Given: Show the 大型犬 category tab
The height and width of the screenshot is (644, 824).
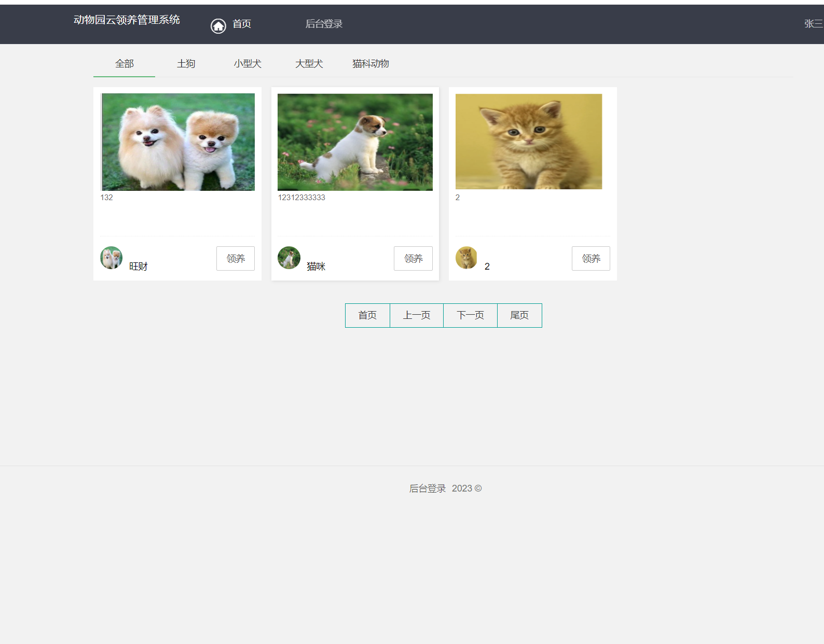Looking at the screenshot, I should (x=309, y=64).
